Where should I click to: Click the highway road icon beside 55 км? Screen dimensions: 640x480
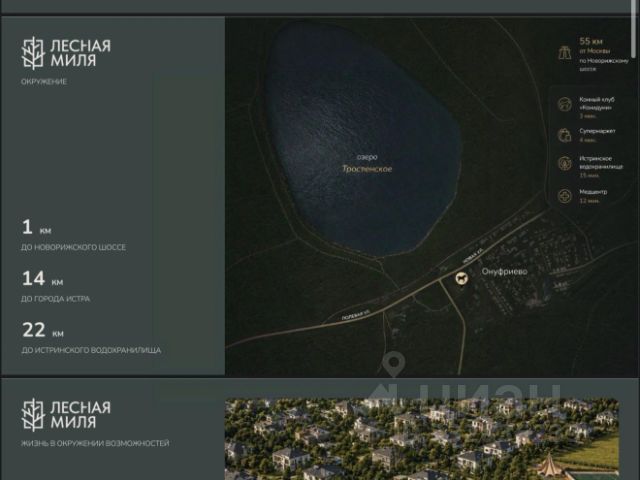point(565,53)
